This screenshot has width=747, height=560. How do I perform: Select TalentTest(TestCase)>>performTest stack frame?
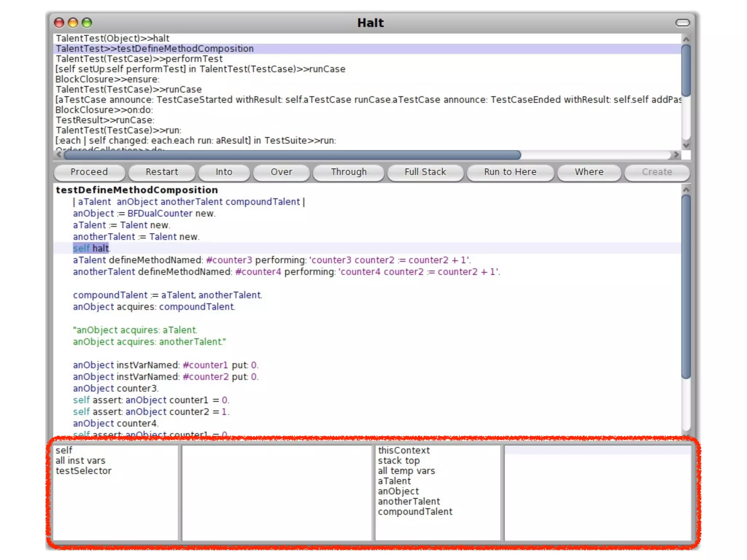(x=139, y=59)
